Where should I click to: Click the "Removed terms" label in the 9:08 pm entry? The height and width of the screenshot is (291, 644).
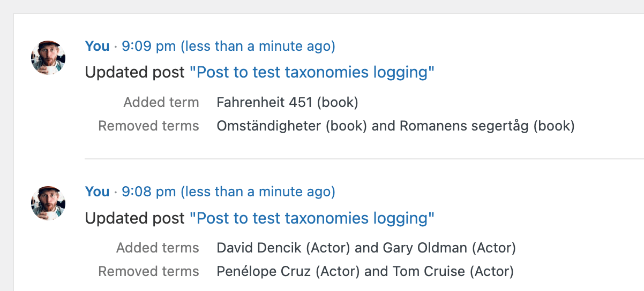pos(148,272)
